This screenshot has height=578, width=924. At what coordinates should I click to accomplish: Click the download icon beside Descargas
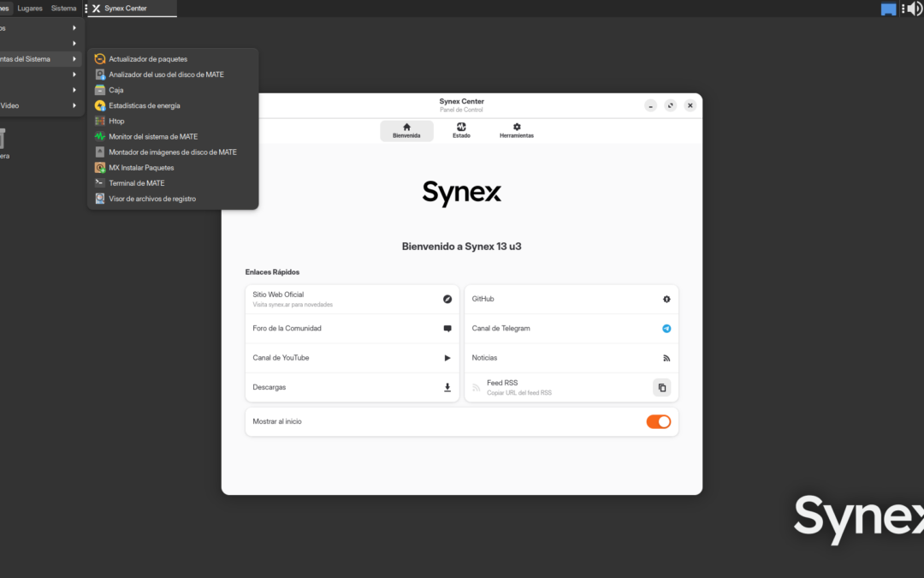point(447,387)
